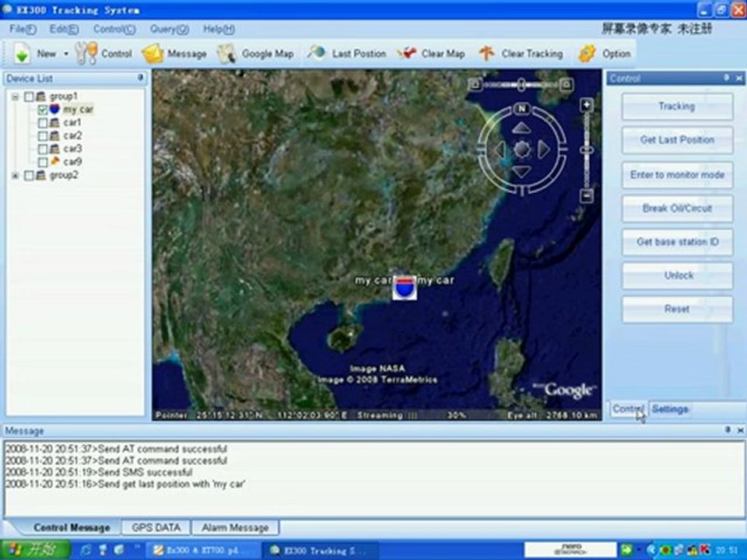Select the my car device icon in tree

(x=54, y=109)
